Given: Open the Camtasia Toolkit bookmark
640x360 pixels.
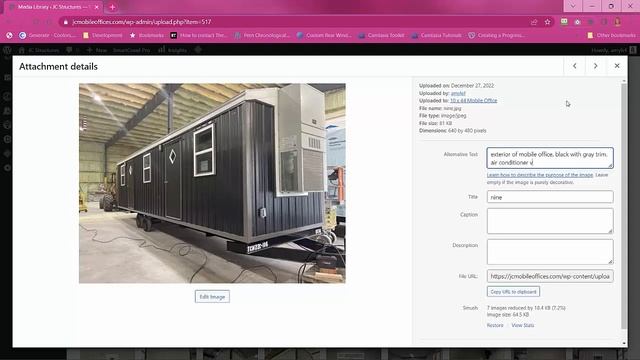Looking at the screenshot, I should point(381,36).
